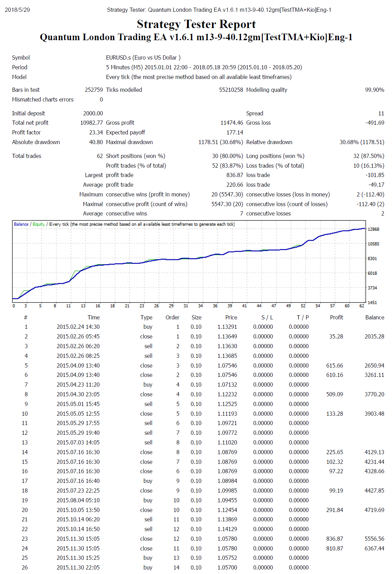Click balance 4328.66 in row 16

click(x=374, y=471)
